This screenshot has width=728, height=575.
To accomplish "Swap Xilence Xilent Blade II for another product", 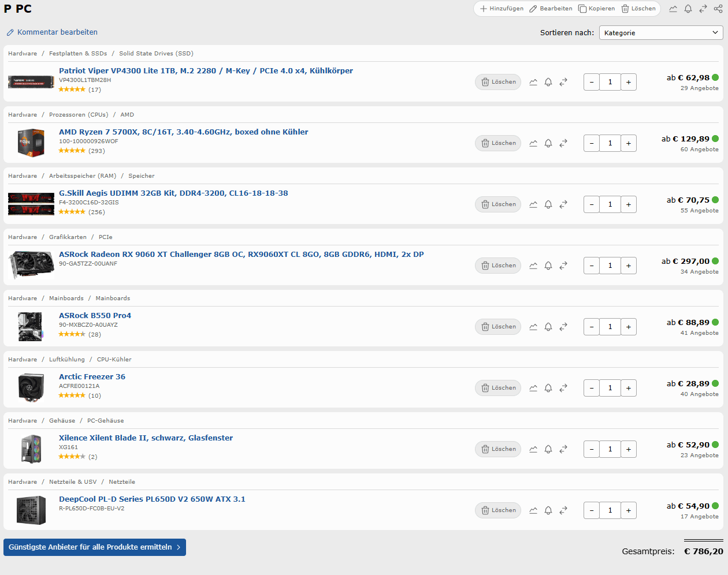I will 563,449.
